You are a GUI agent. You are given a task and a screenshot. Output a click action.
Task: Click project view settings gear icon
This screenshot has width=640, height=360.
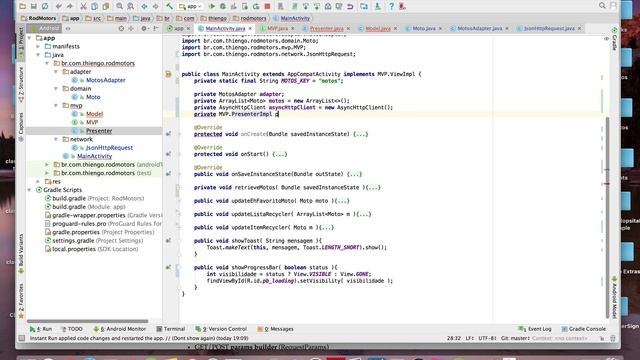[x=144, y=29]
